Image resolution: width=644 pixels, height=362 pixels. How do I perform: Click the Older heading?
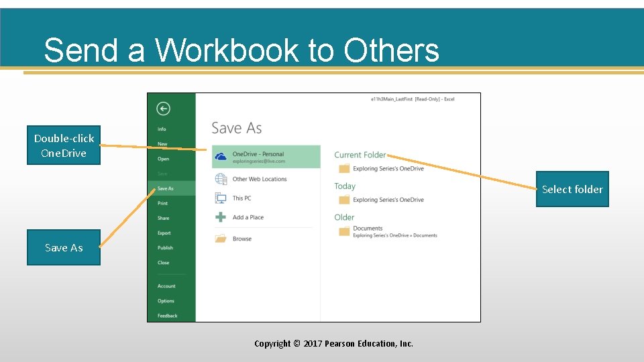coord(343,217)
